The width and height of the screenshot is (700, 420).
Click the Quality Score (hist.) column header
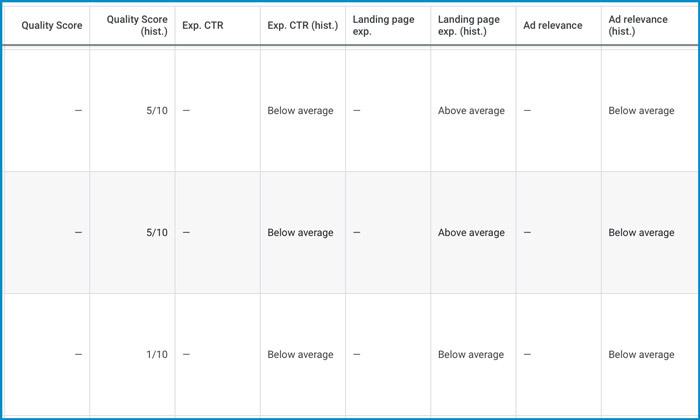[137, 25]
